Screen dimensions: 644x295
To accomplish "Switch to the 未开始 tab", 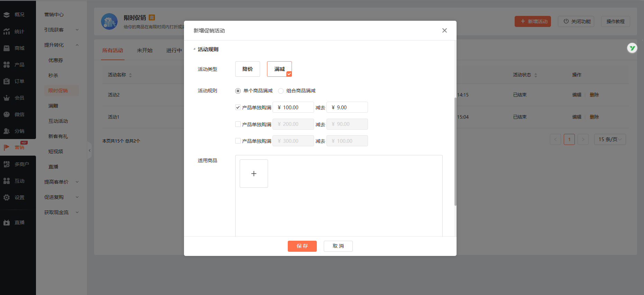I will click(145, 50).
